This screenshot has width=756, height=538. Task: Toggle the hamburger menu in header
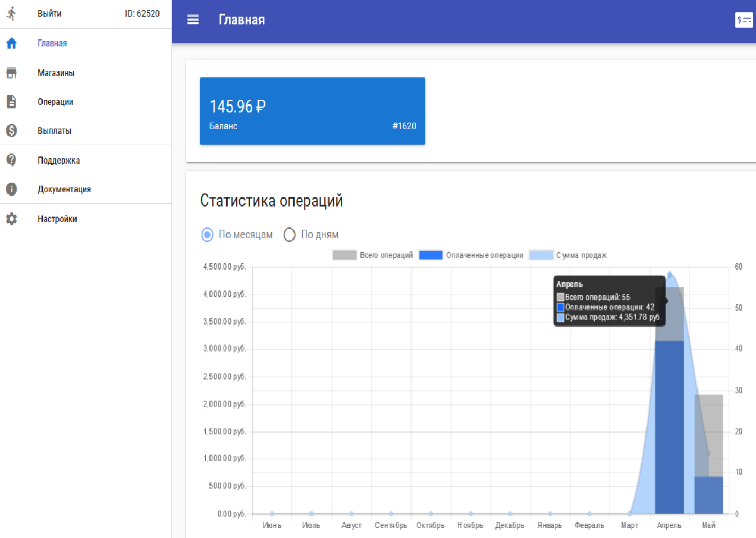(193, 20)
